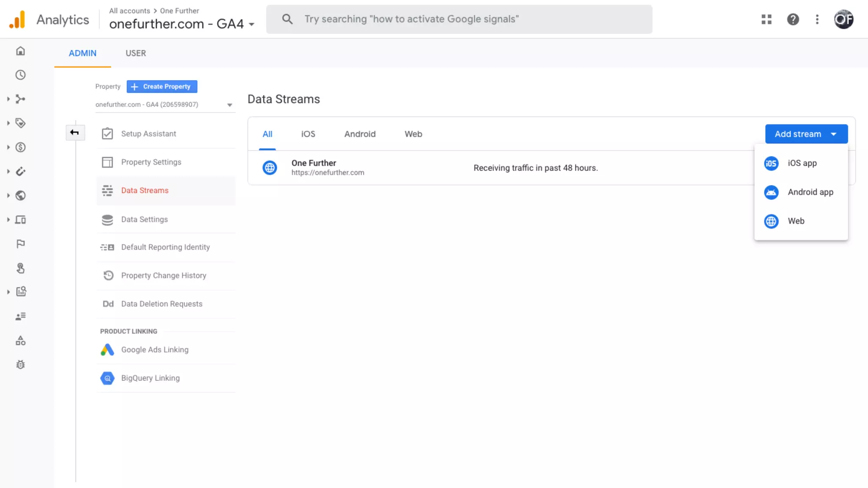Click the DebugView bug icon in sidebar
Viewport: 868px width, 488px height.
click(x=20, y=365)
